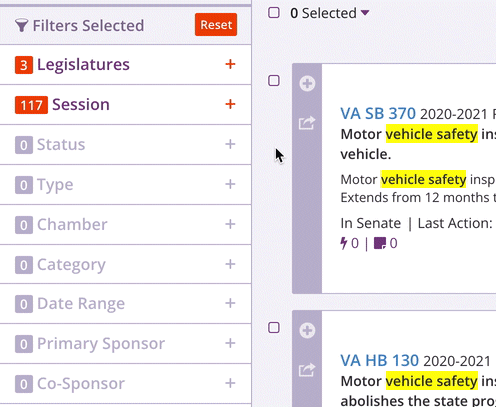496x407 pixels.
Task: Open the VA SB 370 bill link
Action: coord(378,114)
